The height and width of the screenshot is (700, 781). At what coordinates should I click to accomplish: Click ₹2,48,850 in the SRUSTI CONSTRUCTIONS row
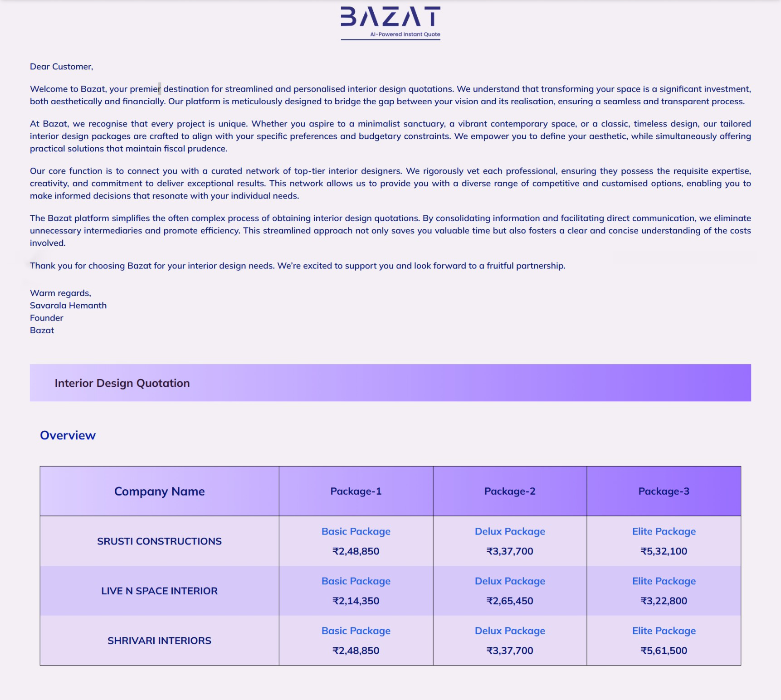tap(356, 551)
